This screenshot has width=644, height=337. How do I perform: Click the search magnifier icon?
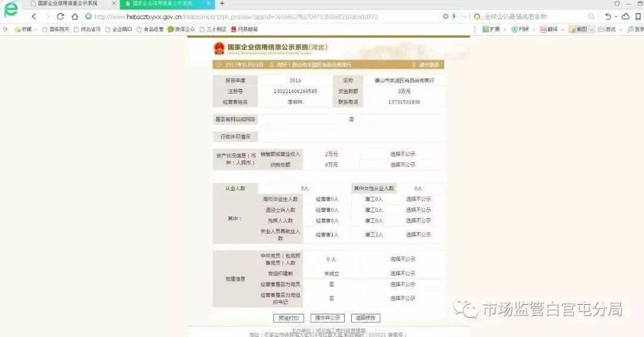592,17
